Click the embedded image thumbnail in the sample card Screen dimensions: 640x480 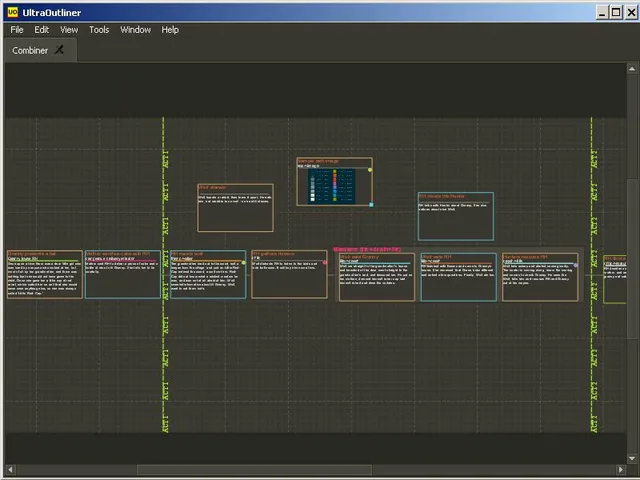(x=331, y=187)
